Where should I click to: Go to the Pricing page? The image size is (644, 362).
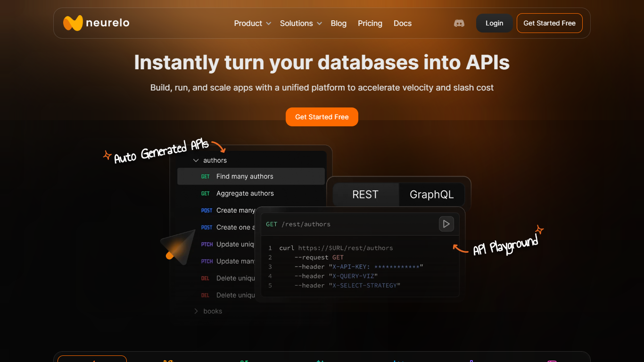pos(370,23)
